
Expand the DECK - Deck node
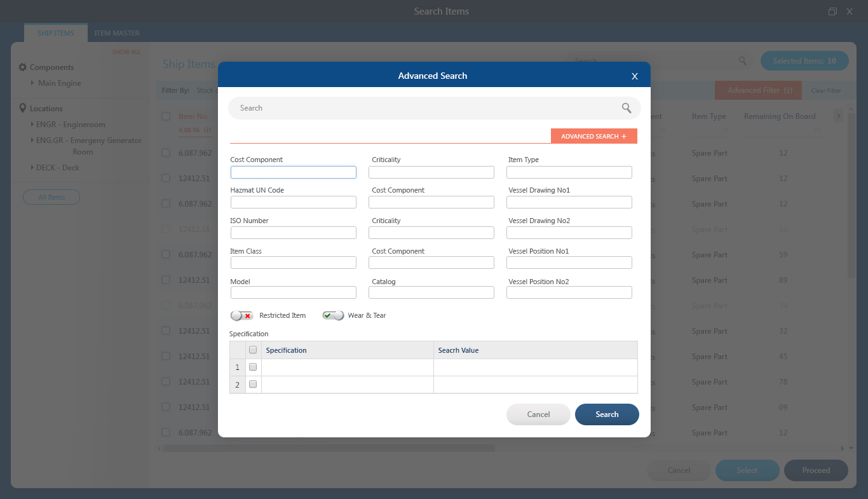32,168
